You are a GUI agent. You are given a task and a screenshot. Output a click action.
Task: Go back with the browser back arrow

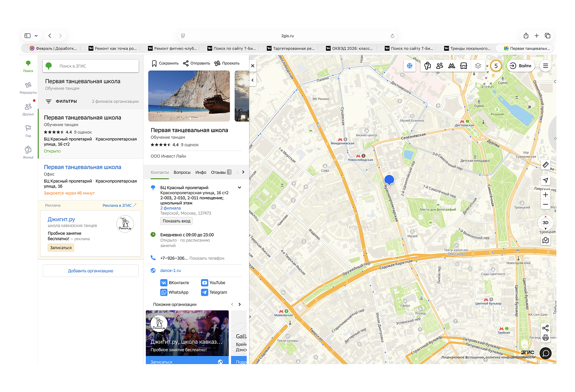click(x=50, y=36)
